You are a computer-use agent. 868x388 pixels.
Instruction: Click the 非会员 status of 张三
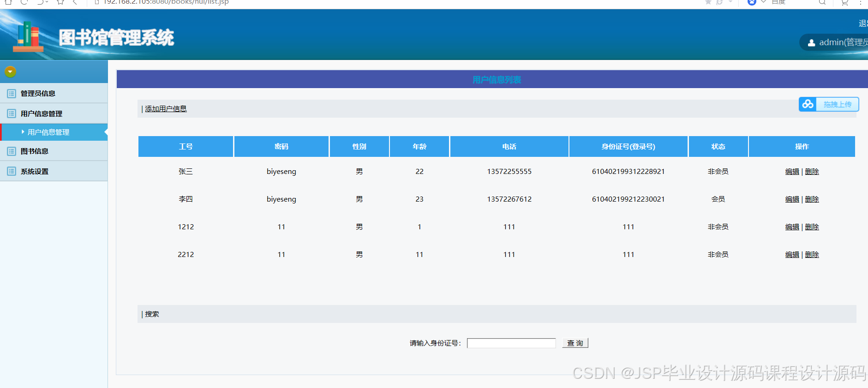click(718, 172)
